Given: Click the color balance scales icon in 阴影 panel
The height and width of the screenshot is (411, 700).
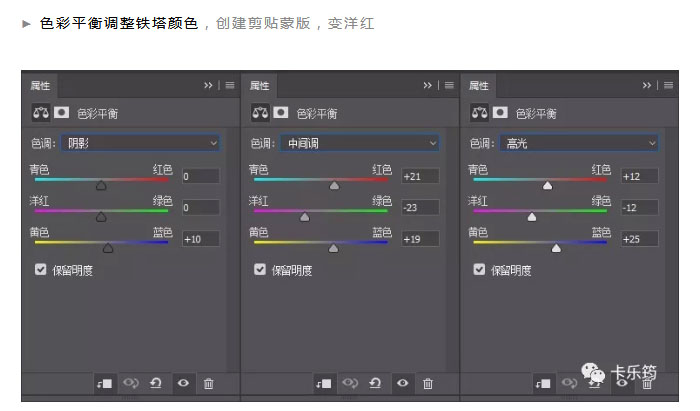Looking at the screenshot, I should [x=41, y=113].
